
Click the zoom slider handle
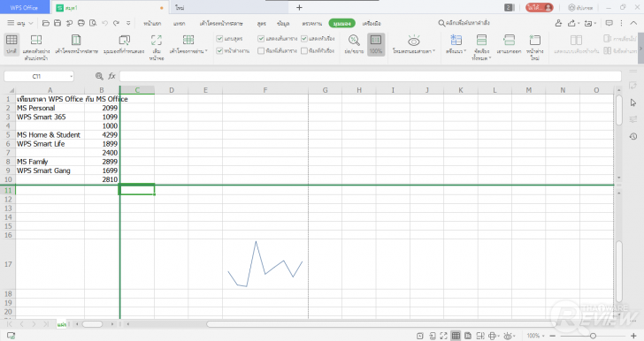tap(593, 336)
